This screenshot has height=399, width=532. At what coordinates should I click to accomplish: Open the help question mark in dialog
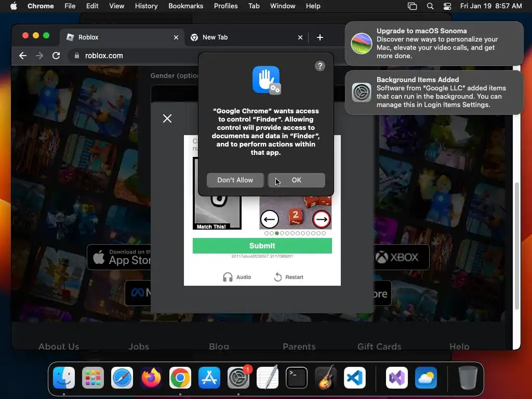pos(320,66)
